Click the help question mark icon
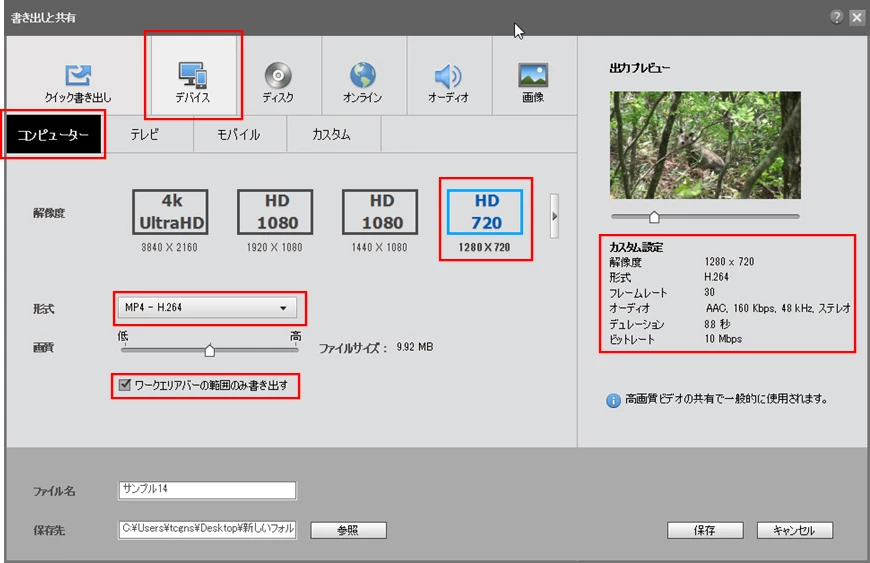Screen dimensions: 870x563 837,17
